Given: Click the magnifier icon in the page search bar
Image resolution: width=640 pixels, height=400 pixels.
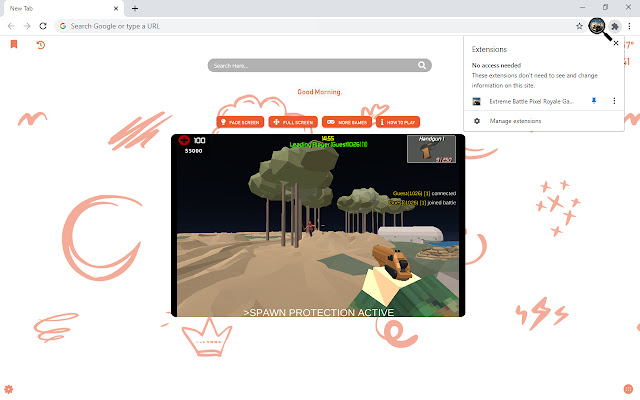Looking at the screenshot, I should click(x=422, y=65).
